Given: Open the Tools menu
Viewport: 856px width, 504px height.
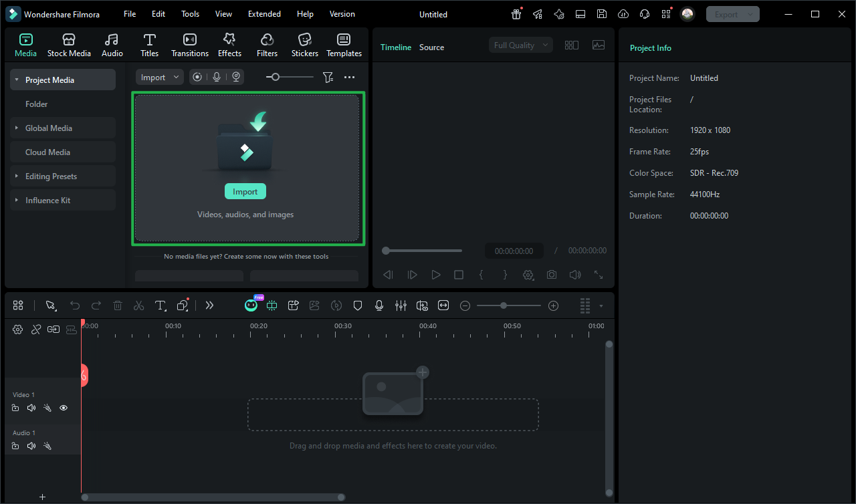Looking at the screenshot, I should click(191, 14).
